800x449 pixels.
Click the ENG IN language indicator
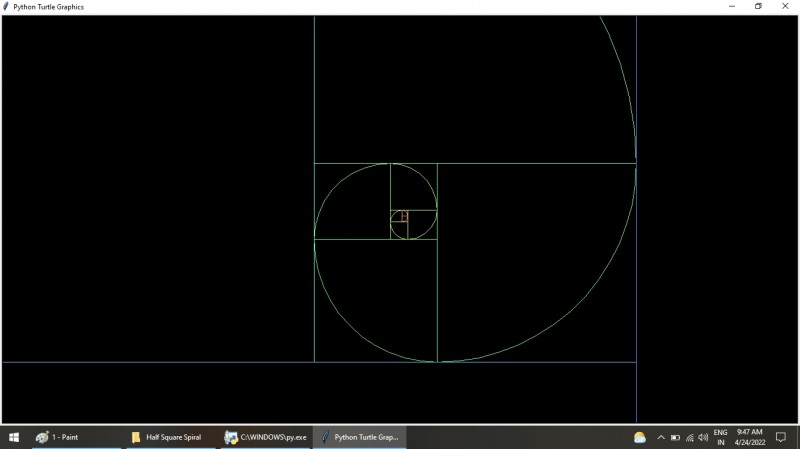pos(720,437)
